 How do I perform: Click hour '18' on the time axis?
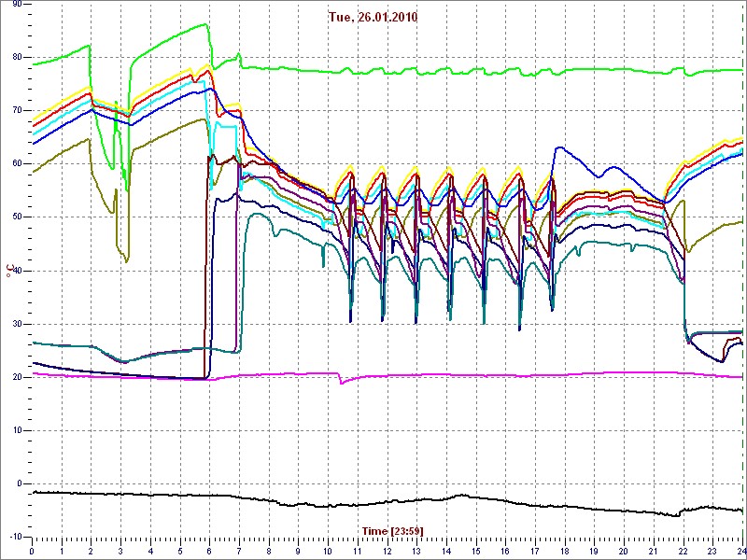coord(565,550)
